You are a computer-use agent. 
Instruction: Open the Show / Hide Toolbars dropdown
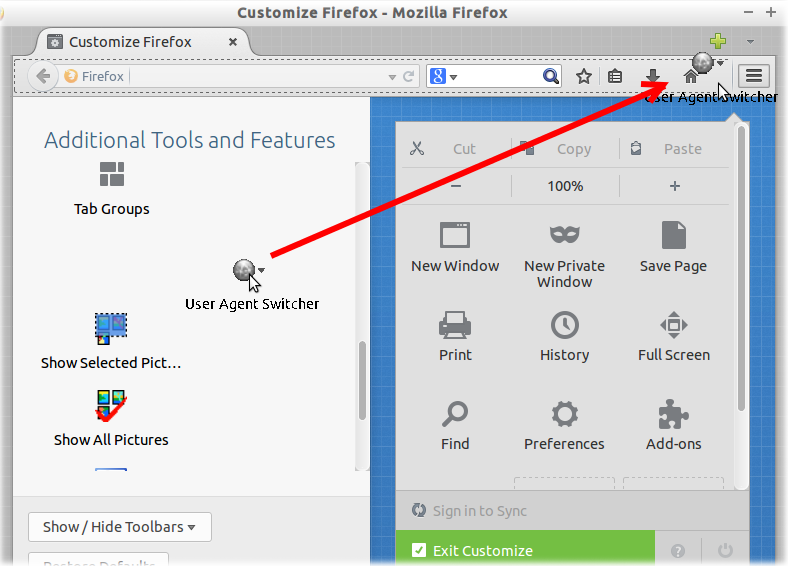119,527
